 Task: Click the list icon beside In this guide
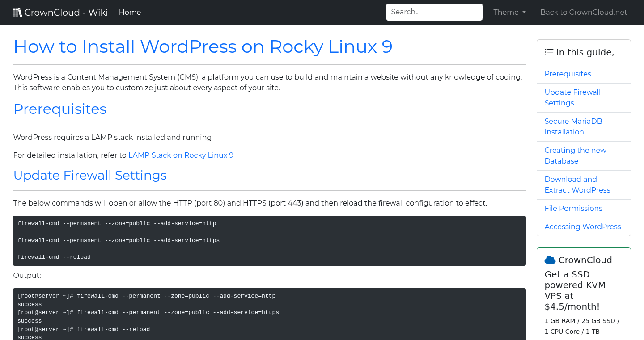(x=549, y=52)
